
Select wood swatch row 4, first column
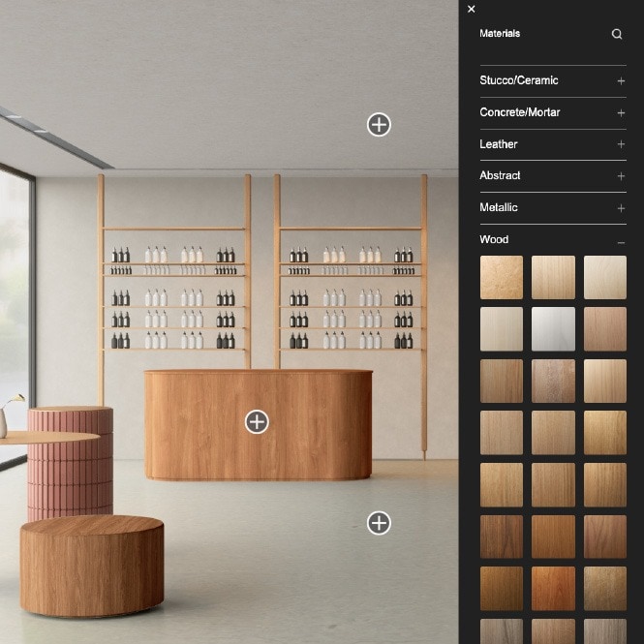502,433
